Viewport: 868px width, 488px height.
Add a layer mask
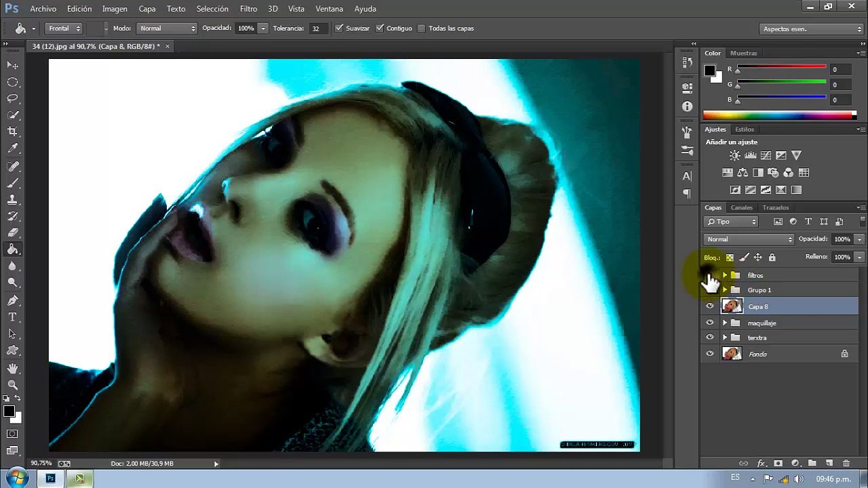(x=778, y=464)
